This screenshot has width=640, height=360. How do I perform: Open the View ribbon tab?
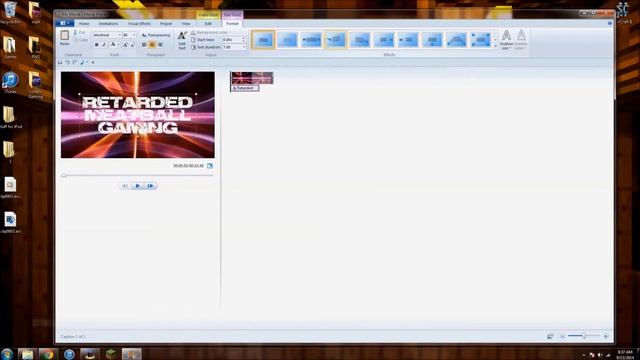coord(186,24)
